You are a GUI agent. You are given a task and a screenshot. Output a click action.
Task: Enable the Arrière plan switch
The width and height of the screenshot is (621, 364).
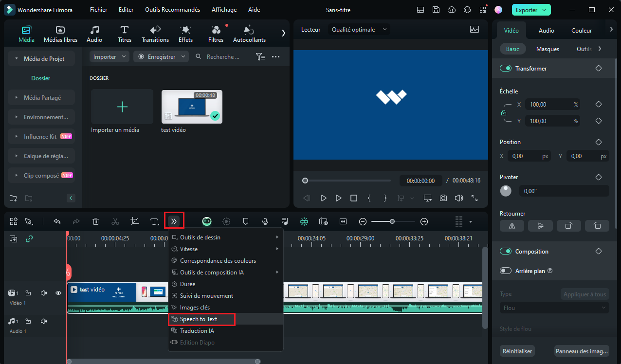(x=506, y=271)
